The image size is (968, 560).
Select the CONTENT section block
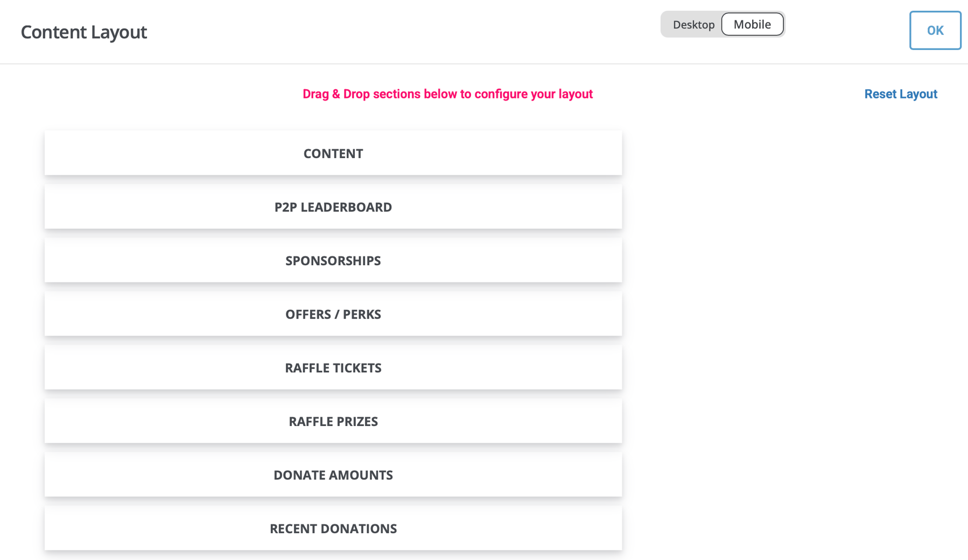[x=333, y=153]
